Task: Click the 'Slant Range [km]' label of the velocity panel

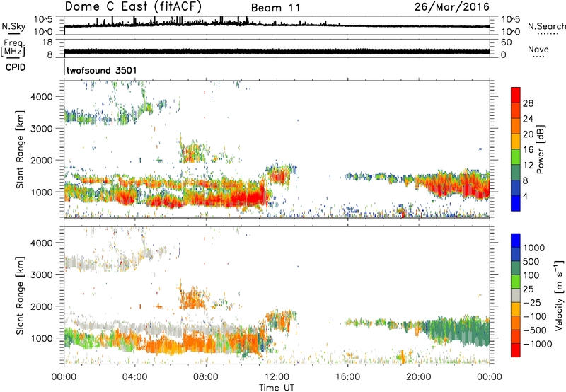Action: (20, 295)
